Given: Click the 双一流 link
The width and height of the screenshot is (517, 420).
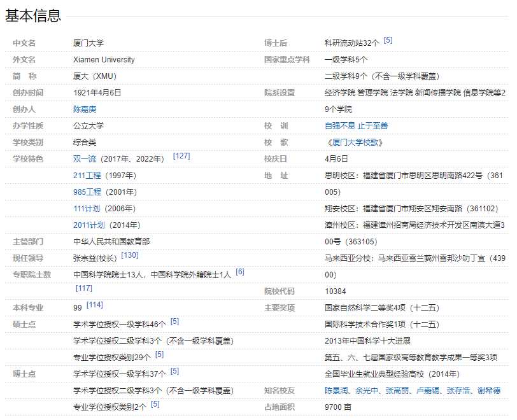Looking at the screenshot, I should 85,159.
